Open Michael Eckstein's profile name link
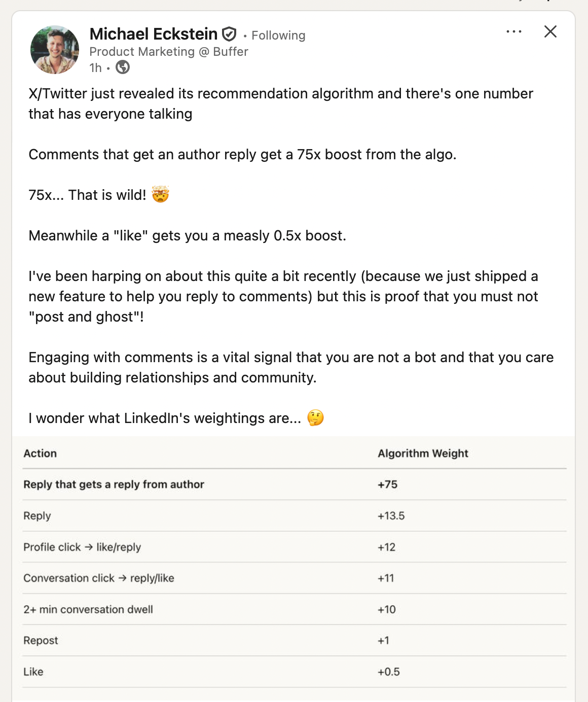This screenshot has height=702, width=588. tap(153, 33)
